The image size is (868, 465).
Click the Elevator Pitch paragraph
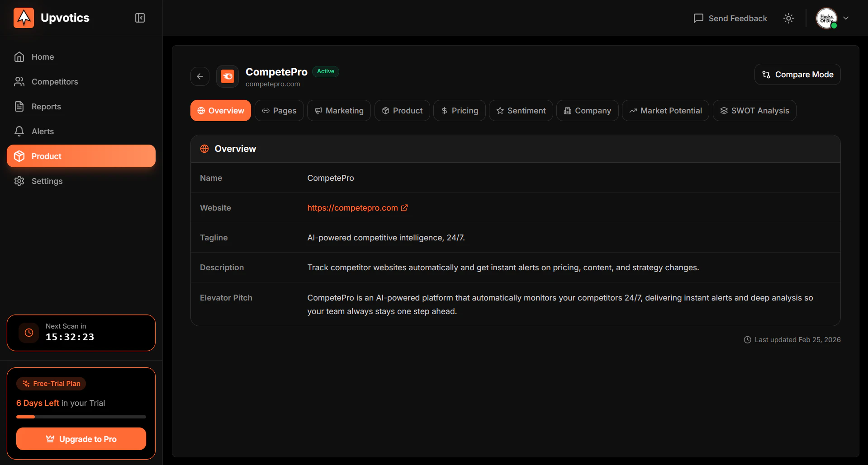(x=560, y=305)
